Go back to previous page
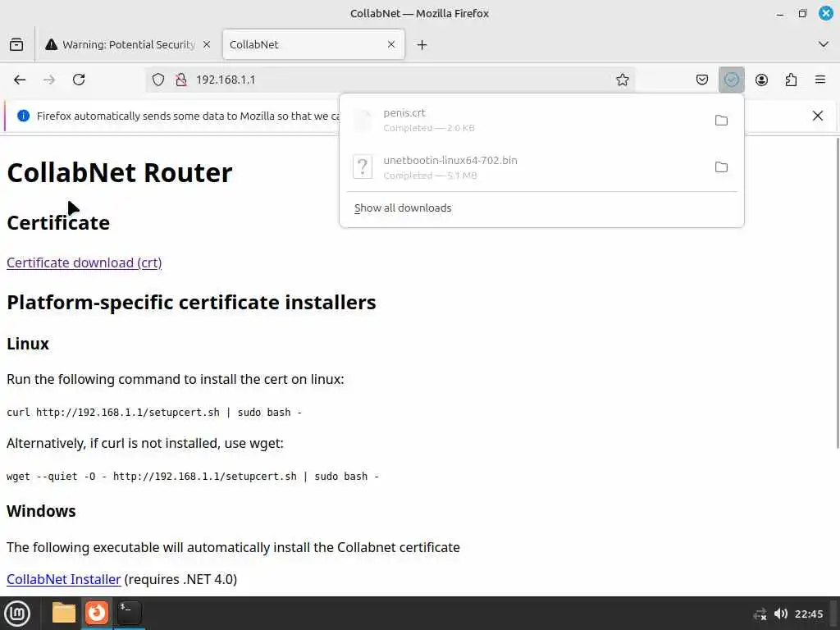This screenshot has width=840, height=630. pos(20,80)
